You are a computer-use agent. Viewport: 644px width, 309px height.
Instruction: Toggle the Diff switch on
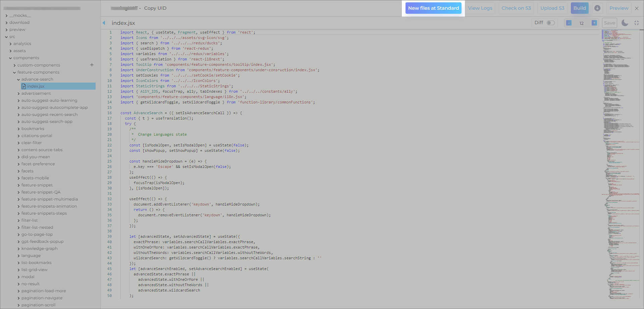[x=550, y=23]
